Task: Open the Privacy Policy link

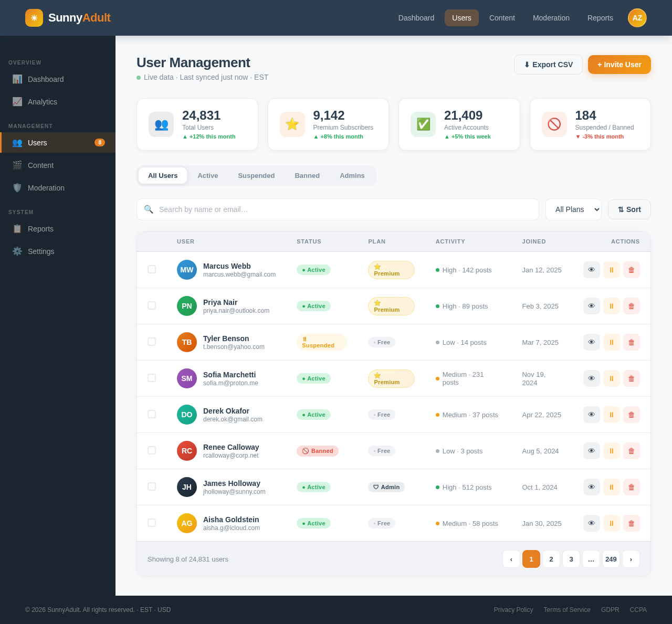Action: (x=513, y=610)
